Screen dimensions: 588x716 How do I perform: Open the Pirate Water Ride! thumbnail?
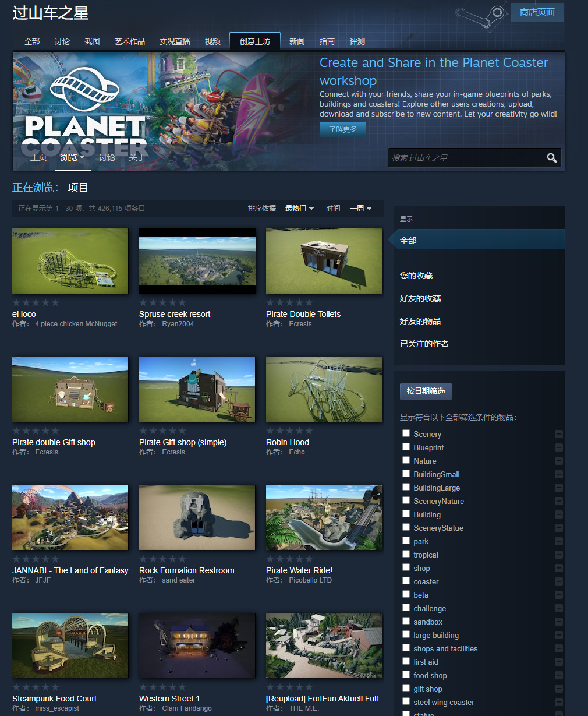pos(324,517)
